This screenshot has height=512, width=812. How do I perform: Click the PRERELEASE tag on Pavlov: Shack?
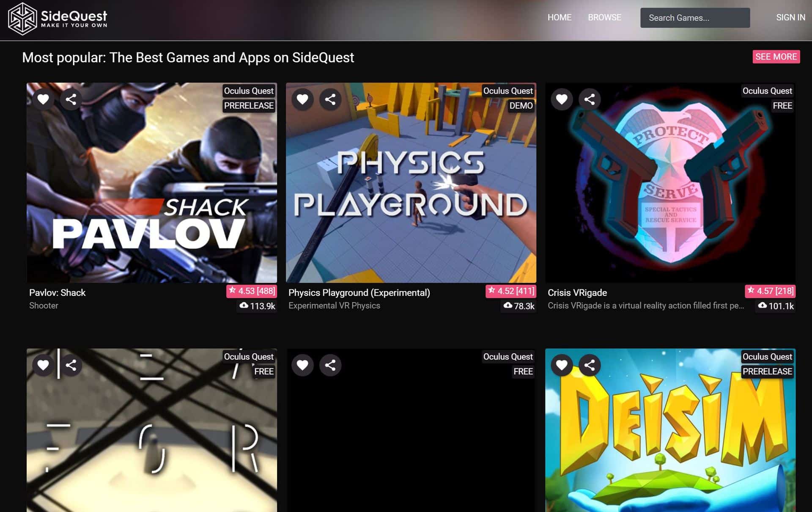tap(249, 106)
